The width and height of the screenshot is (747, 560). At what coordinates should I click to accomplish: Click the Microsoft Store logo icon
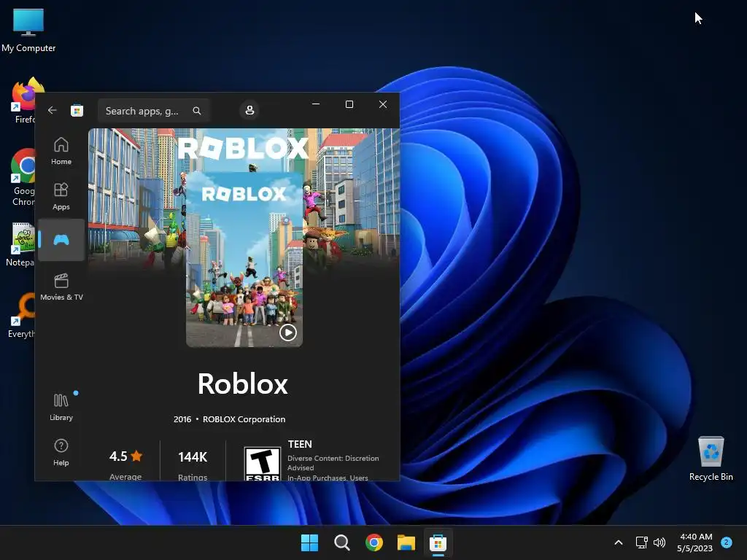coord(77,111)
